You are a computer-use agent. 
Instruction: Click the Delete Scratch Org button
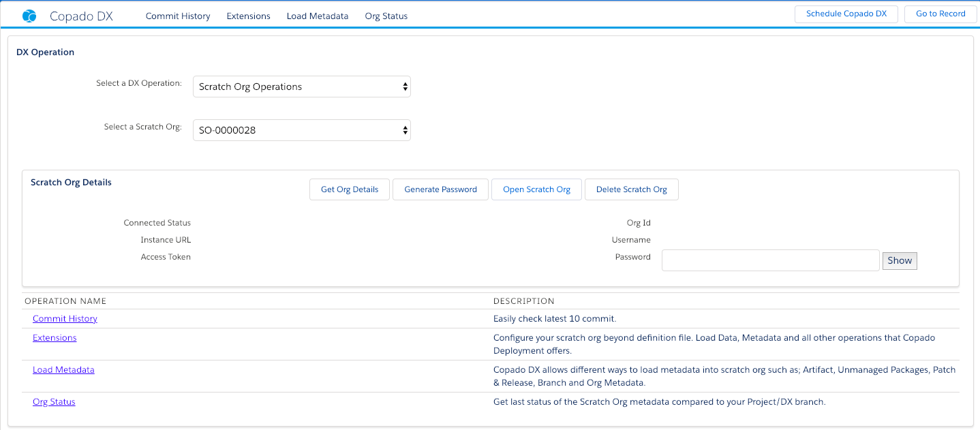632,189
